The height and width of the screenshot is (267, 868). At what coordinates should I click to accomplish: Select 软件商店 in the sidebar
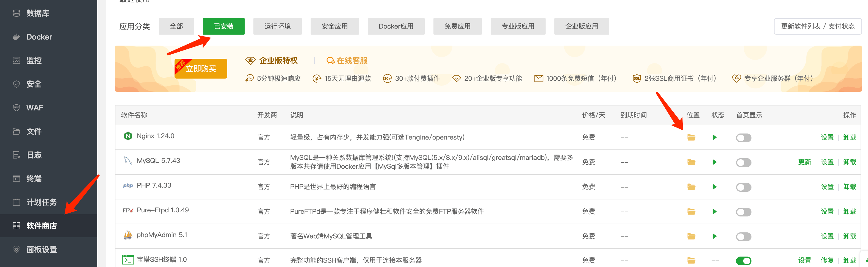(x=49, y=226)
